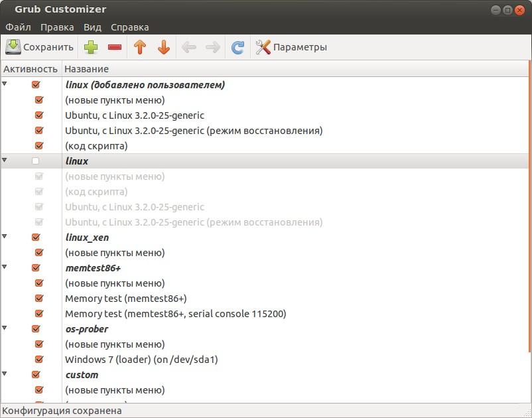
Task: Select (код скрипта) under user-added linux
Action: point(265,145)
